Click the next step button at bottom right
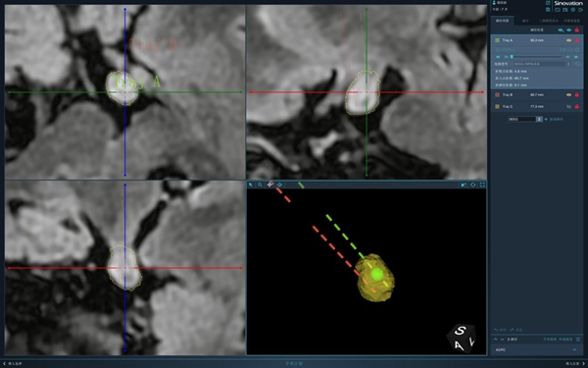 click(x=575, y=363)
